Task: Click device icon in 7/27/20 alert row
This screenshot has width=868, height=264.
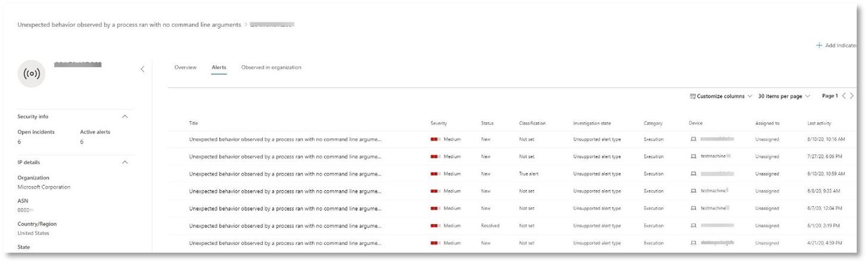Action: (x=693, y=157)
